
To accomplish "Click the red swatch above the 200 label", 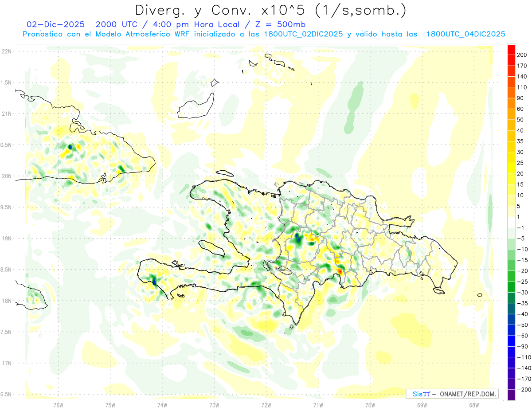I will click(511, 50).
